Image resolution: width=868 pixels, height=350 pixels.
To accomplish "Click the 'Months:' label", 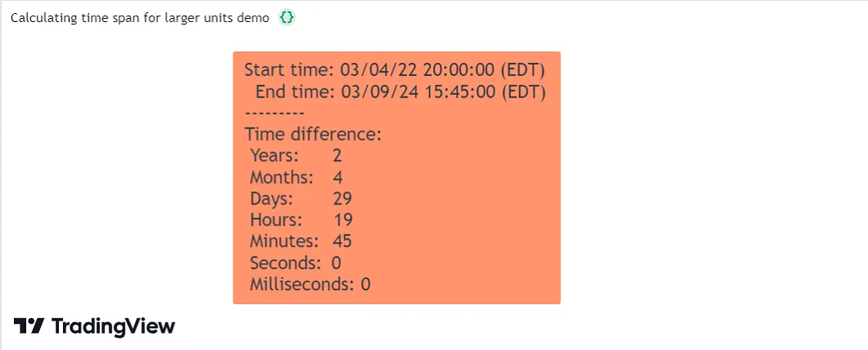I will 282,177.
